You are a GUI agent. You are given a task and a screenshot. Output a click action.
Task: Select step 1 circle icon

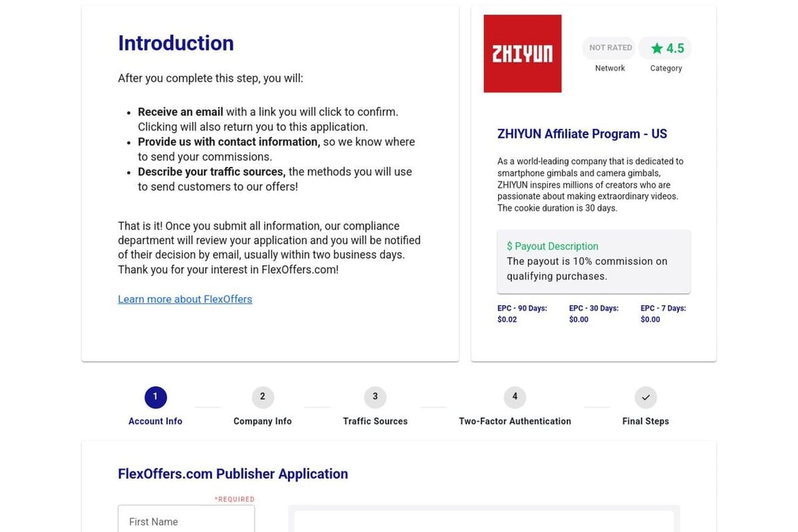(155, 397)
